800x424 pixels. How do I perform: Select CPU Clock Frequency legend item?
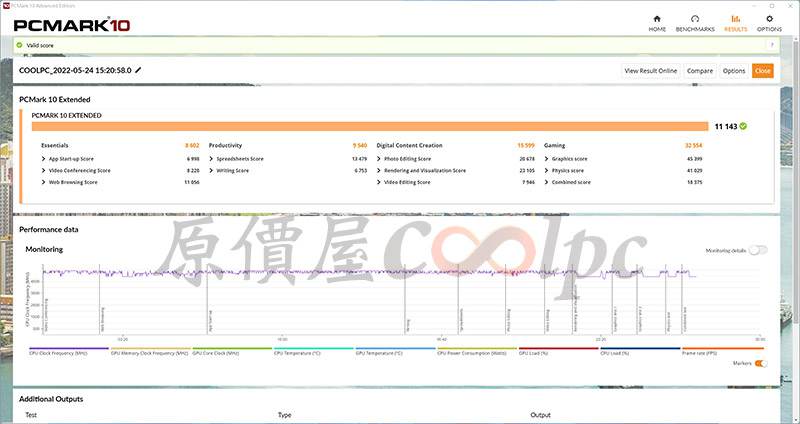click(x=69, y=352)
